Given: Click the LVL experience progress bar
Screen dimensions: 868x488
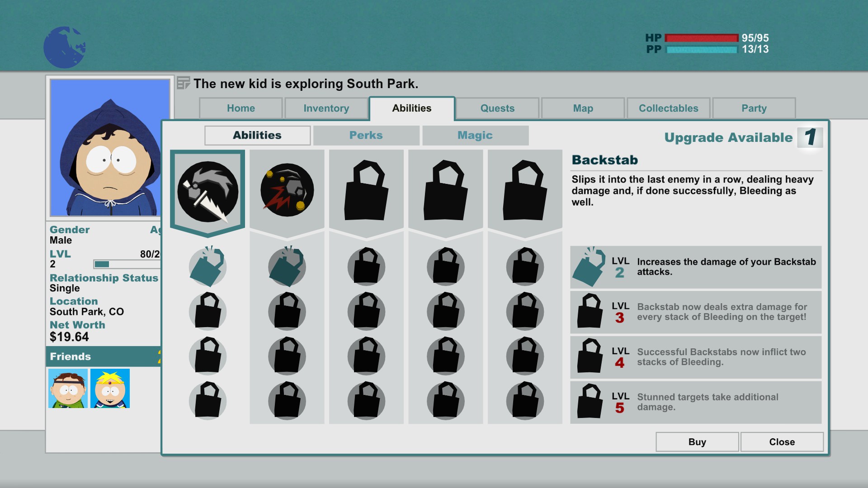Looking at the screenshot, I should (127, 264).
